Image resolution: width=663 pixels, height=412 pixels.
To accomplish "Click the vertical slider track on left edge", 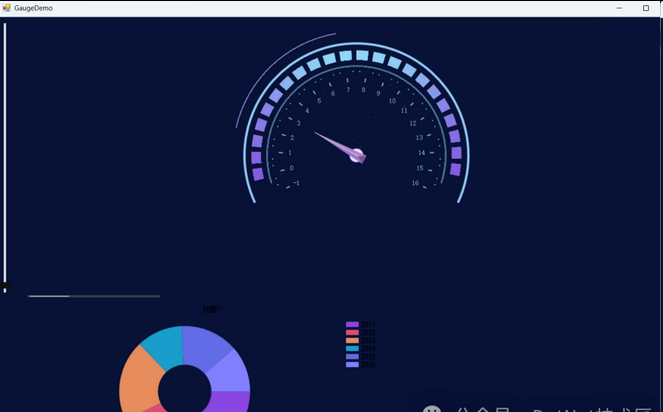I will (5, 150).
